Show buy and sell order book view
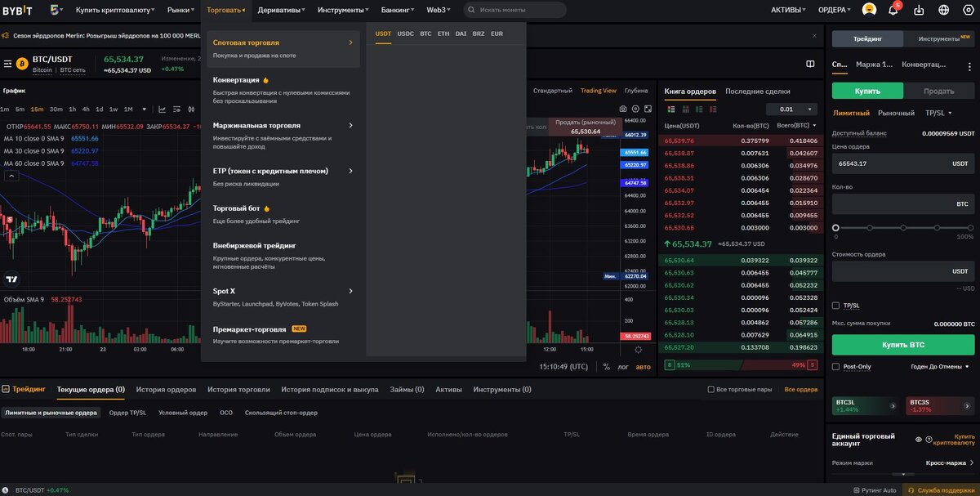 click(671, 109)
